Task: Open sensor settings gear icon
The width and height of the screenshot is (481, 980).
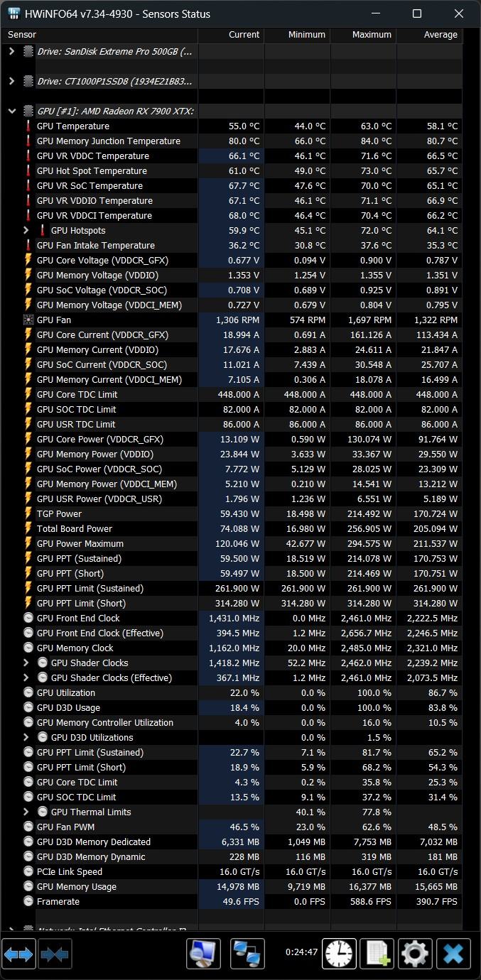Action: click(x=416, y=954)
